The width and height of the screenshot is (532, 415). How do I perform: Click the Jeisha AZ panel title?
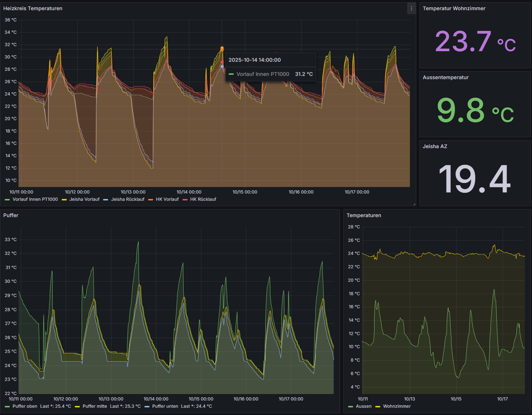pos(435,146)
